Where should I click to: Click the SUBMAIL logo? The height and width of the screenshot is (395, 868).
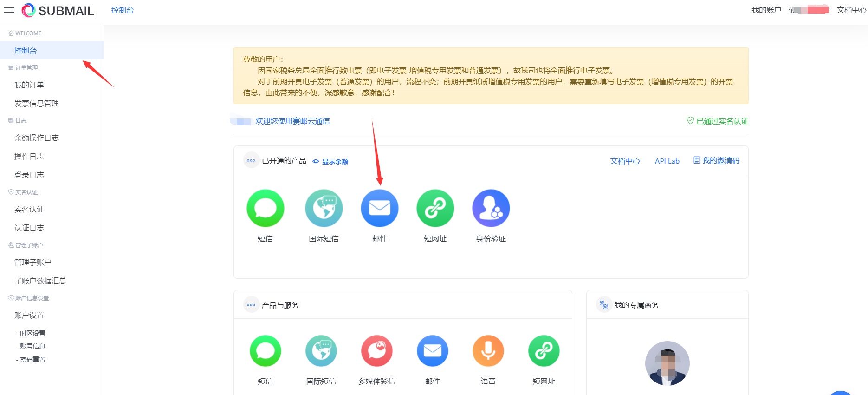[58, 10]
